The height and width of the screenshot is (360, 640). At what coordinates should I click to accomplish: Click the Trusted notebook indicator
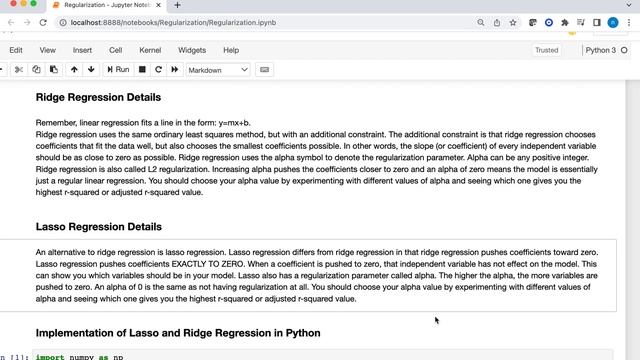(x=547, y=50)
